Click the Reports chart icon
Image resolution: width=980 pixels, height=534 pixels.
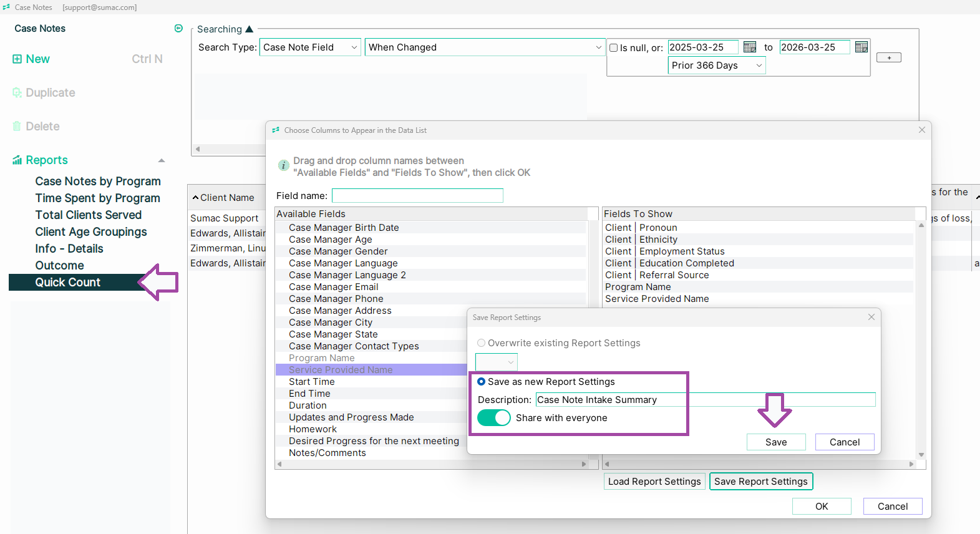coord(17,160)
